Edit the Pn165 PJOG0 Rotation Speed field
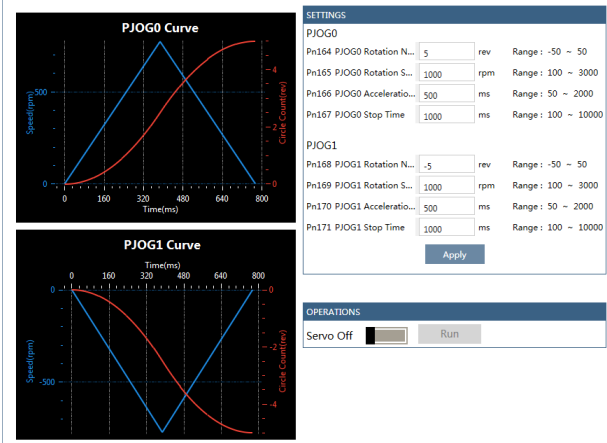This screenshot has width=607, height=443. (447, 73)
